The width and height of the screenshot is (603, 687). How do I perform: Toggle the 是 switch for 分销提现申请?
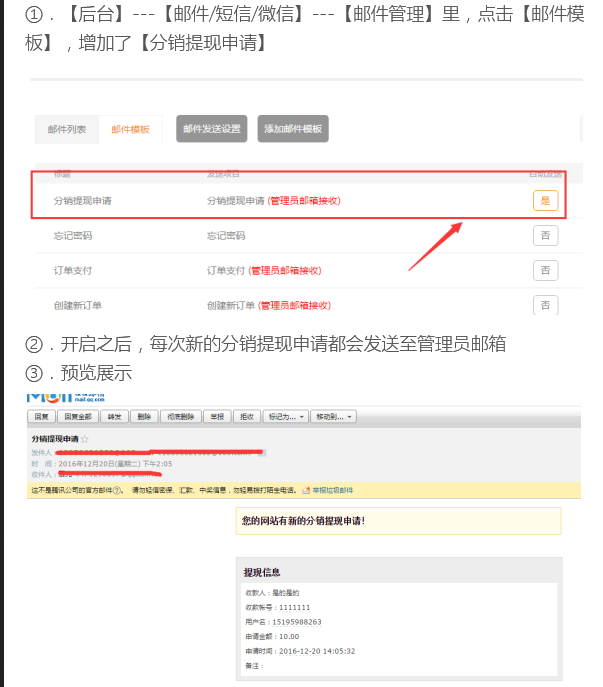545,200
